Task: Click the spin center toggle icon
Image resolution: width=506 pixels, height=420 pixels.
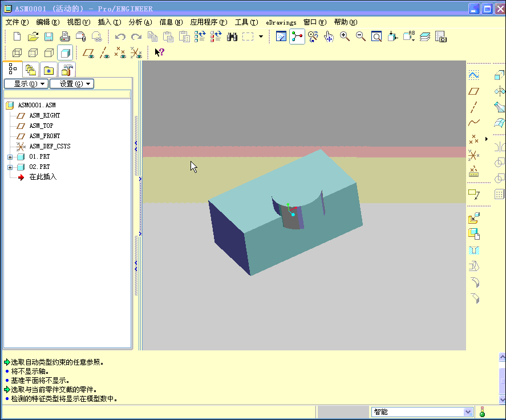Action: [297, 36]
